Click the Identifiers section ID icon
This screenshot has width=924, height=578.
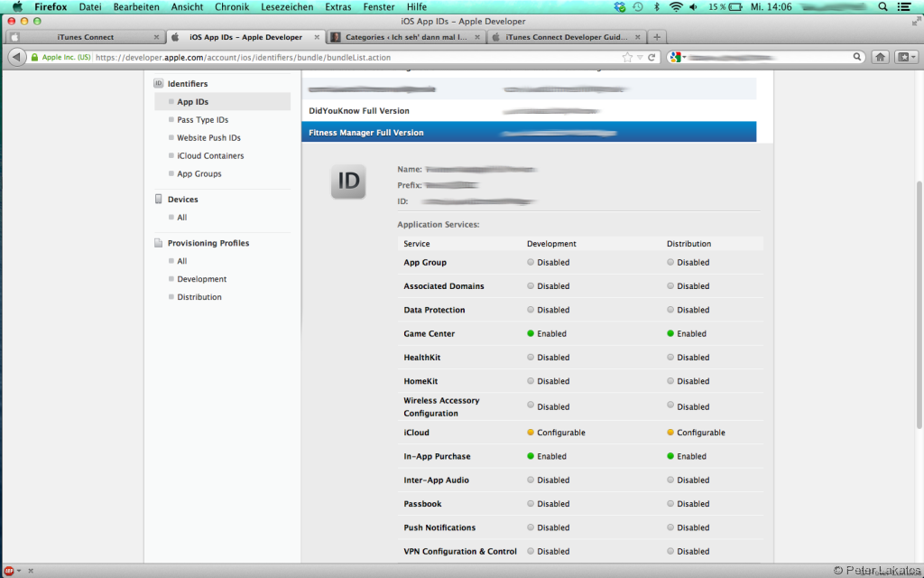(158, 84)
